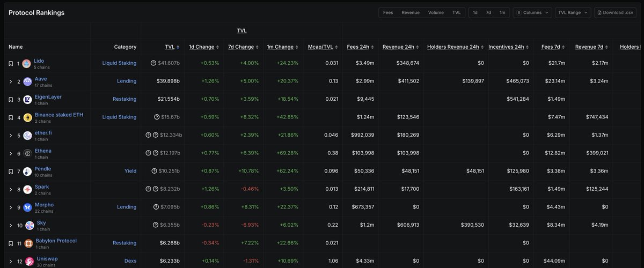Expand the Spark row
Viewport: 644px width, 268px height.
(x=11, y=190)
